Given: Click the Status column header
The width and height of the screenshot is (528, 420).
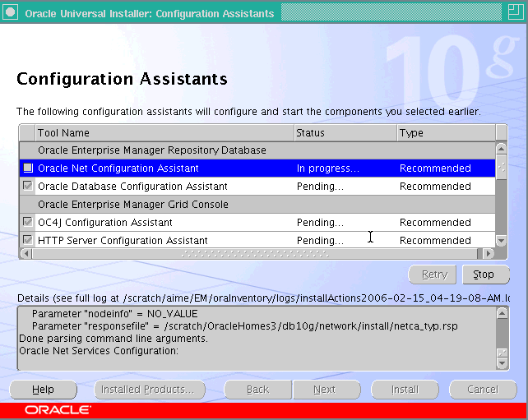Looking at the screenshot, I should click(345, 132).
